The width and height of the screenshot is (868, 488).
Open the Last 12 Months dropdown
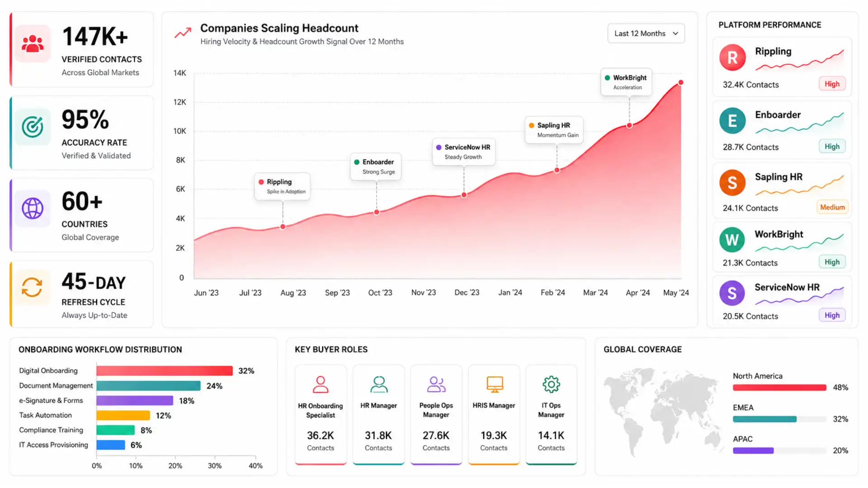click(x=646, y=33)
